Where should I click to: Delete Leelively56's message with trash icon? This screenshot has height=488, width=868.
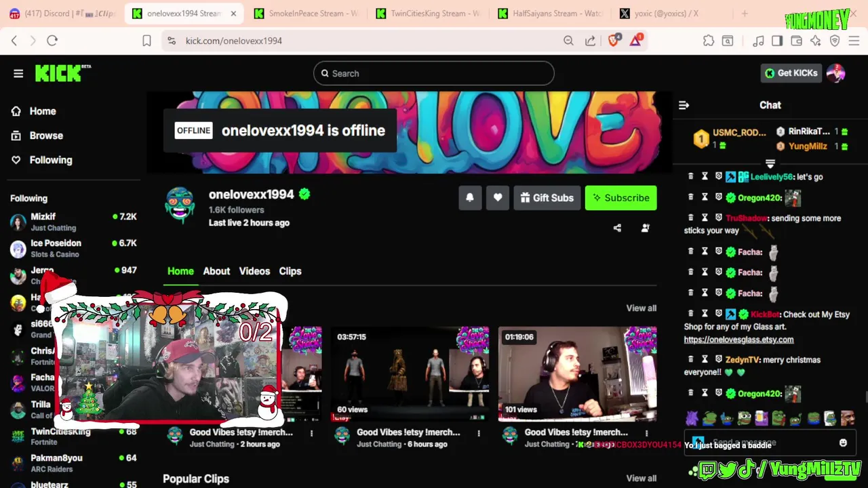pyautogui.click(x=690, y=176)
